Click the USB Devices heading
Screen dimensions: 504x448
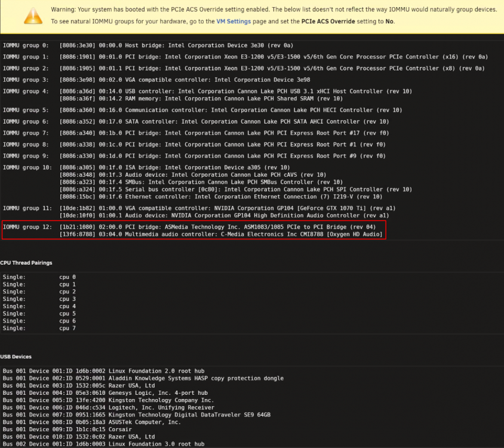click(x=16, y=357)
